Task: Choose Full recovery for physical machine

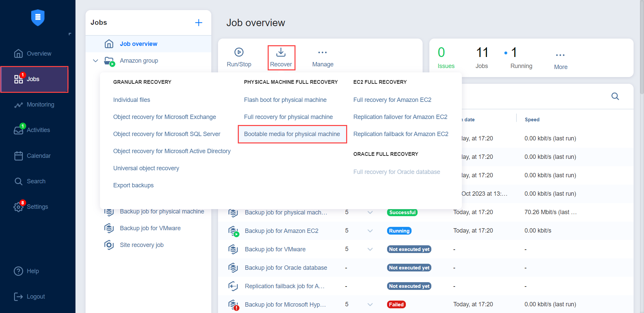Action: pyautogui.click(x=288, y=117)
